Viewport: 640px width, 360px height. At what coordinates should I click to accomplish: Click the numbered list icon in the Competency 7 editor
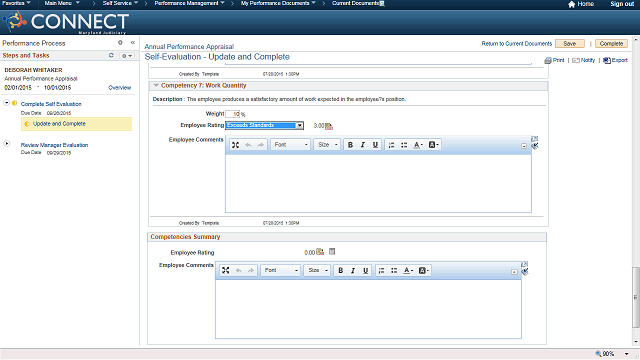pyautogui.click(x=391, y=145)
